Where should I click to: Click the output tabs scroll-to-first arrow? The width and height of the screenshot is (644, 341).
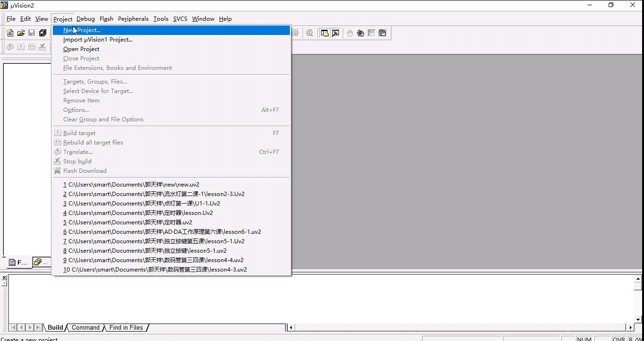[13, 327]
